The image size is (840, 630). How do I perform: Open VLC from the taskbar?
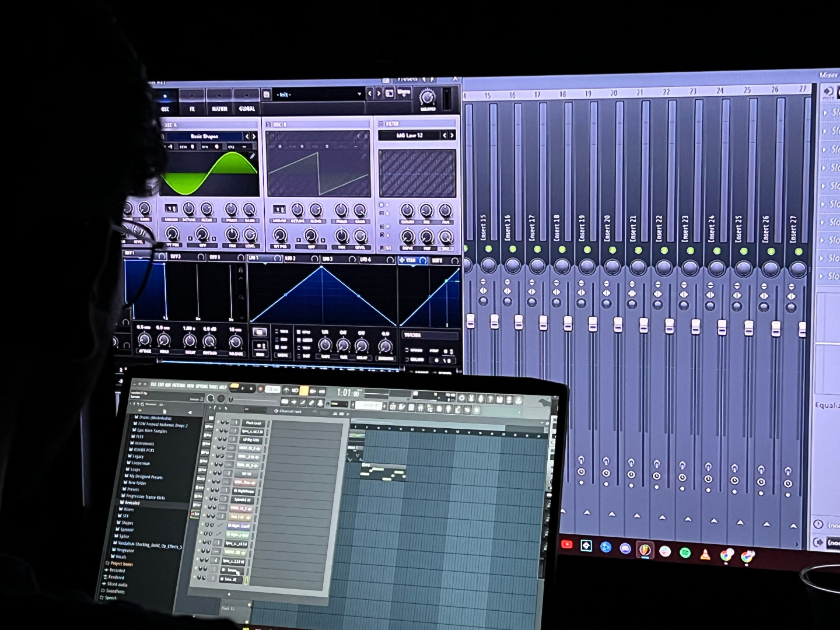705,553
